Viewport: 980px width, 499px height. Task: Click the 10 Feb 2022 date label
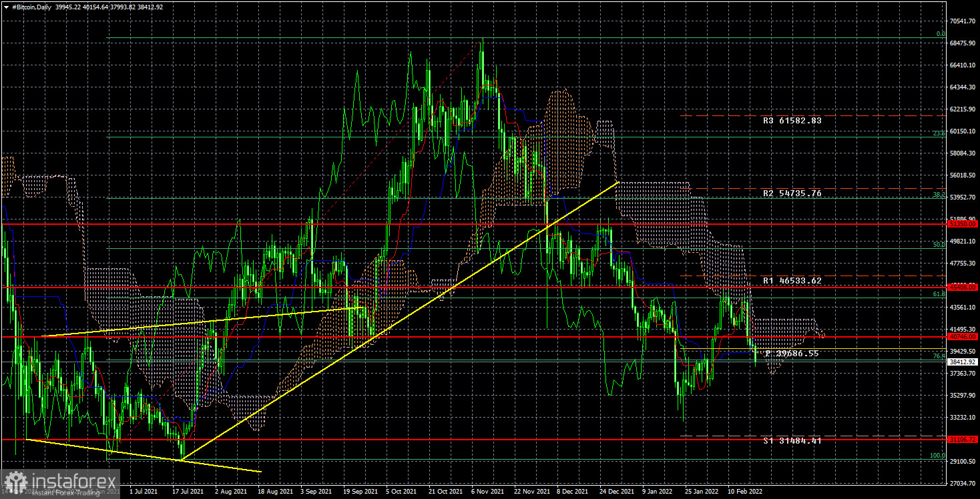[746, 491]
